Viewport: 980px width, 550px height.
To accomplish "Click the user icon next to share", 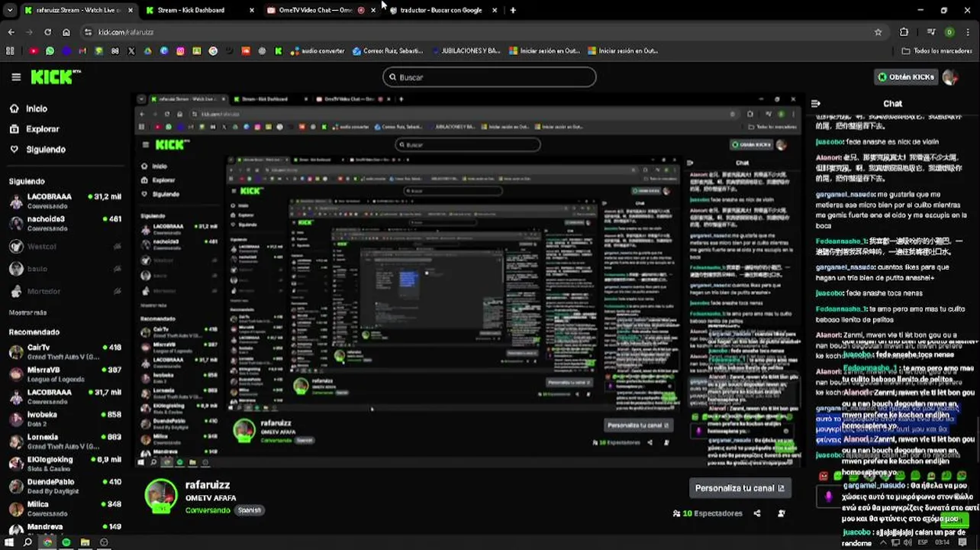I will coord(781,513).
